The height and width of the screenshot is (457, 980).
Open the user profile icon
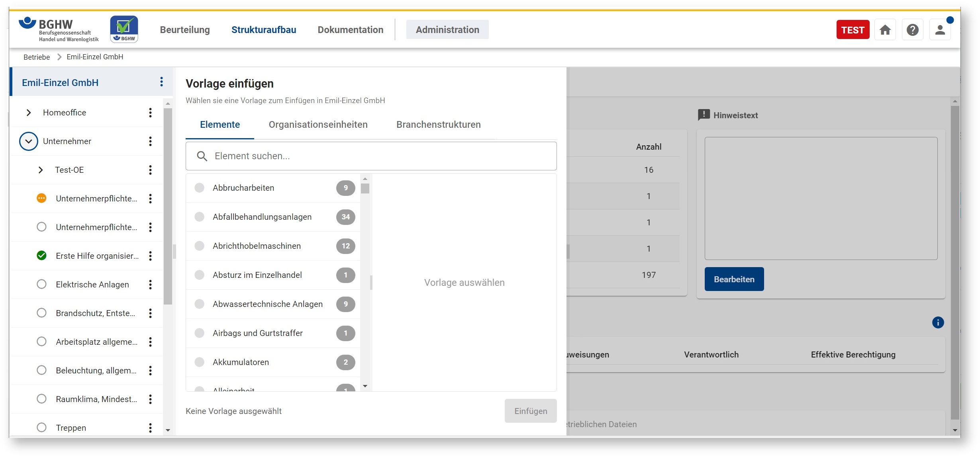[x=940, y=30]
